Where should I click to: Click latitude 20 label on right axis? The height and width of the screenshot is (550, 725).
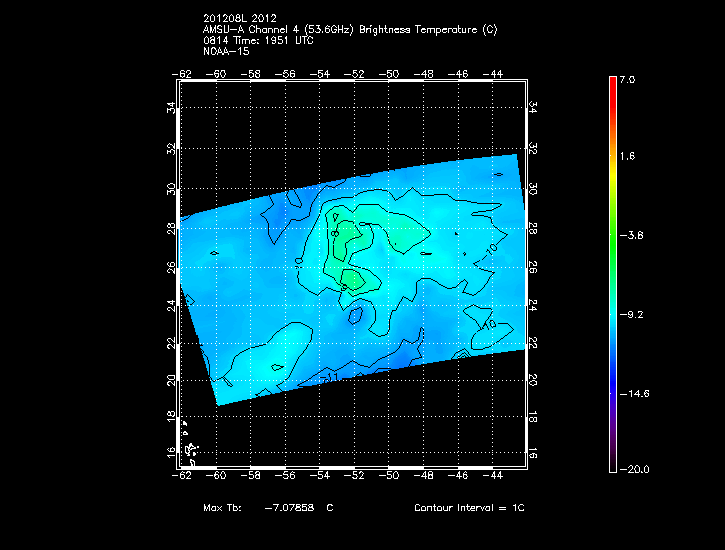pyautogui.click(x=533, y=380)
